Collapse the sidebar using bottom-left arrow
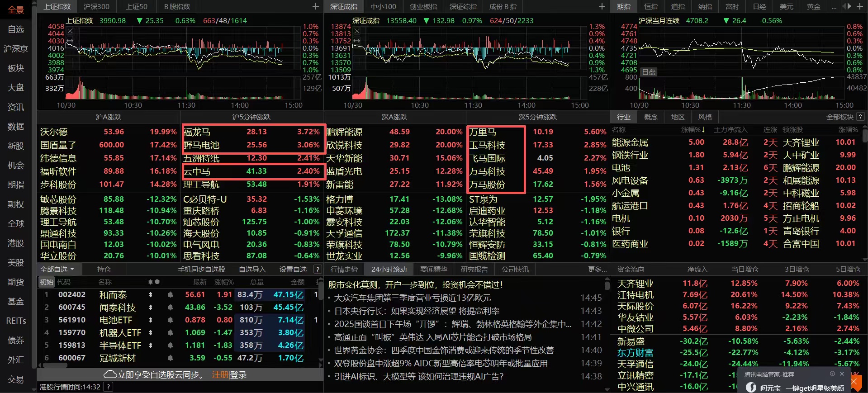This screenshot has height=393, width=868. (33, 389)
